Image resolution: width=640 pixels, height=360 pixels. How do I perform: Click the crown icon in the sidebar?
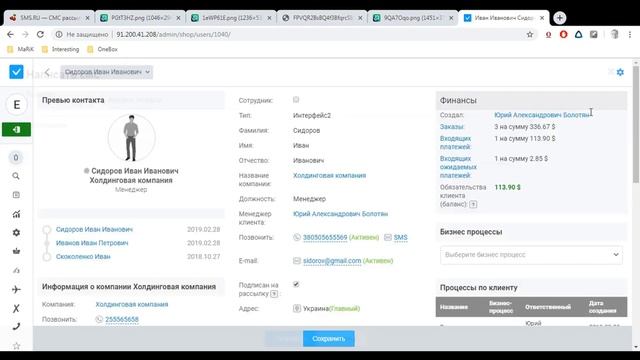point(16,251)
